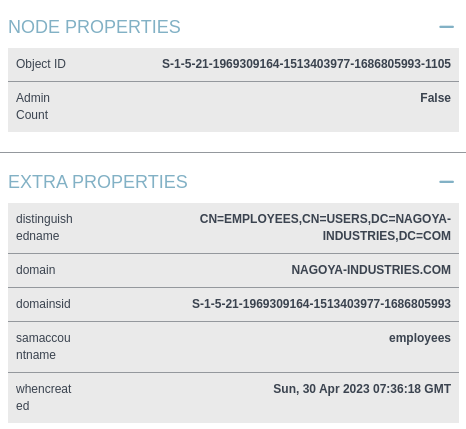Click the NODE PROPERTIES heading
The image size is (466, 429).
[x=94, y=27]
